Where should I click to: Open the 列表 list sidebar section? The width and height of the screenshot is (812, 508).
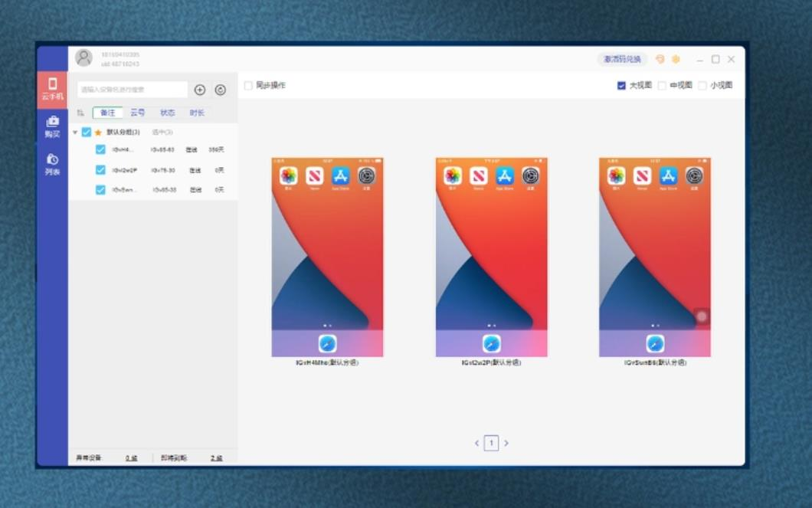pyautogui.click(x=52, y=164)
